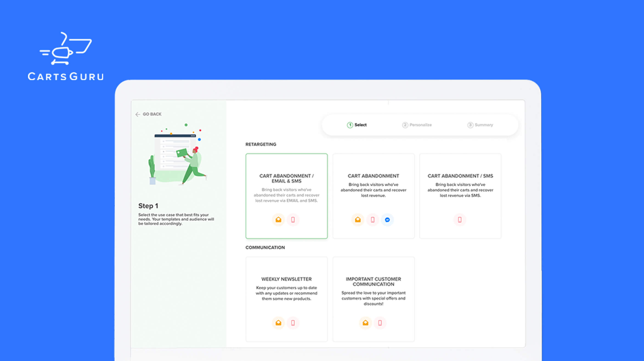This screenshot has width=644, height=361.
Task: Select the Weekly Newsletter card title
Action: [286, 279]
